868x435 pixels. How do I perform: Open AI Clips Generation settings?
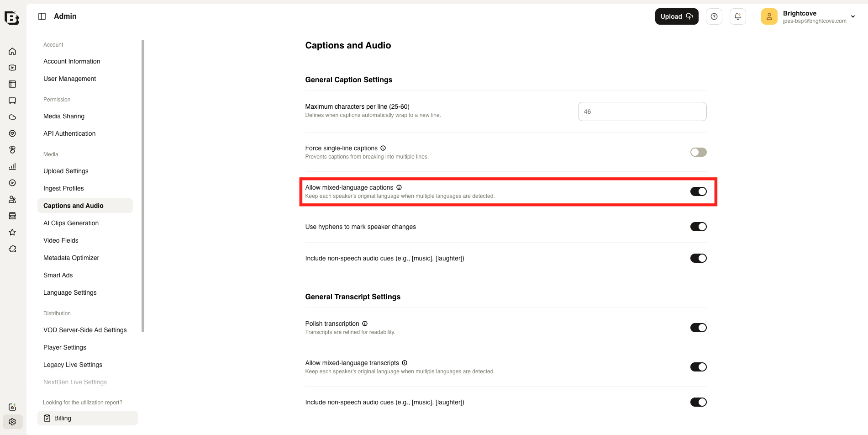71,223
